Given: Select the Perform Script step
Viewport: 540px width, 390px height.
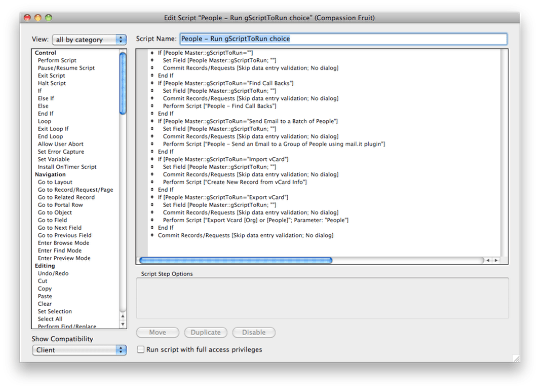Looking at the screenshot, I should [x=57, y=60].
